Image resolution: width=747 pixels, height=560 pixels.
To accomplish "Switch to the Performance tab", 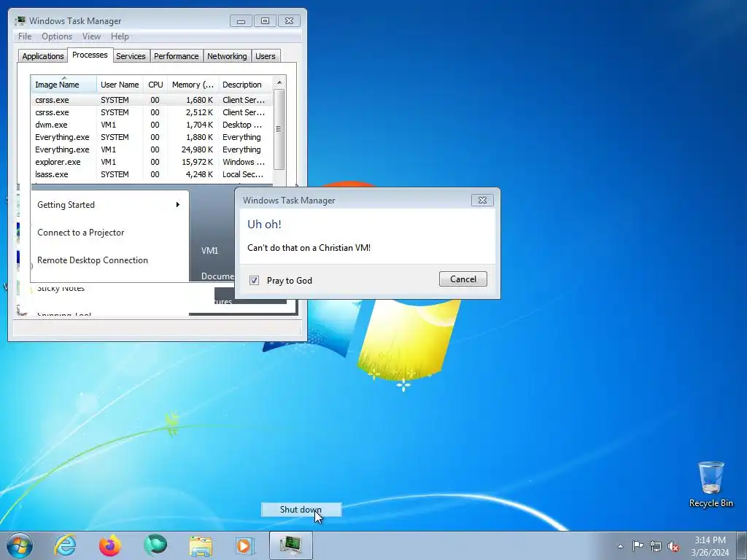I will 177,56.
